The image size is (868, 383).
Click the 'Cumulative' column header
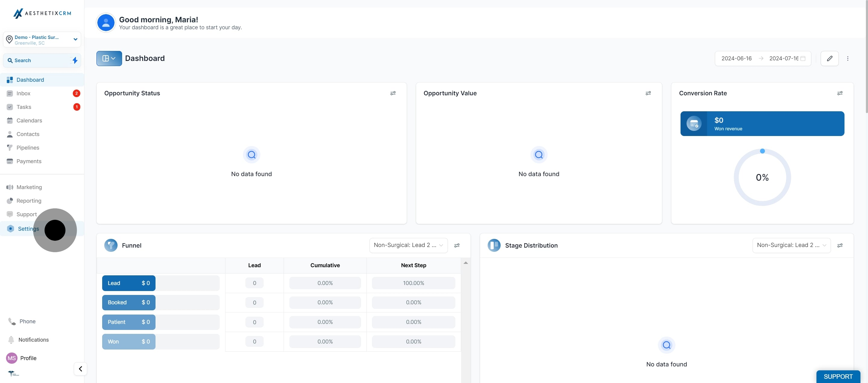pos(325,265)
